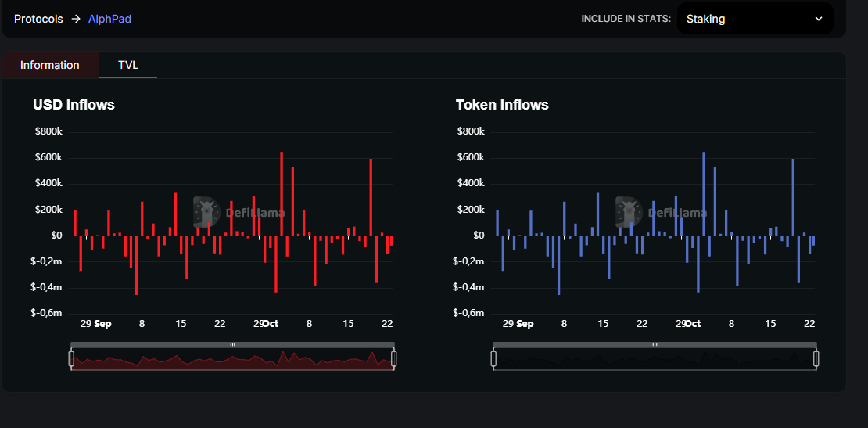The image size is (868, 428).
Task: Click the top grip bar of USD Inflows slider
Action: pos(232,344)
